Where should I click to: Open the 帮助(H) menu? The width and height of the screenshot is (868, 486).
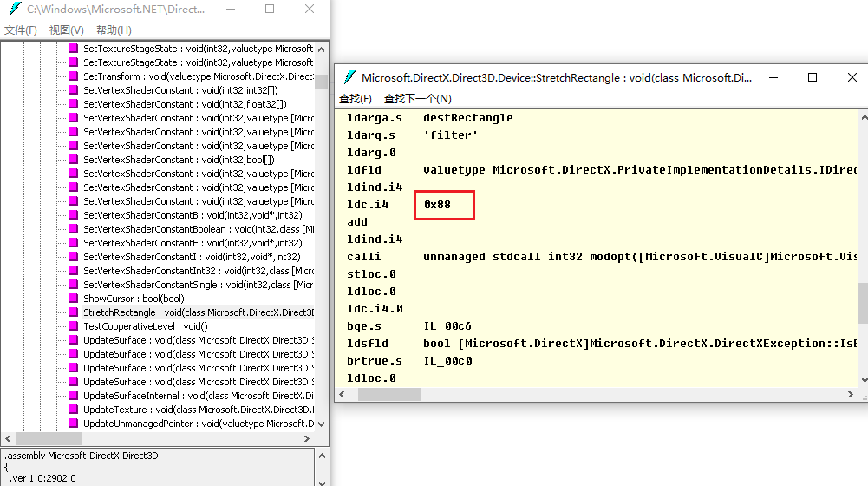coord(114,30)
